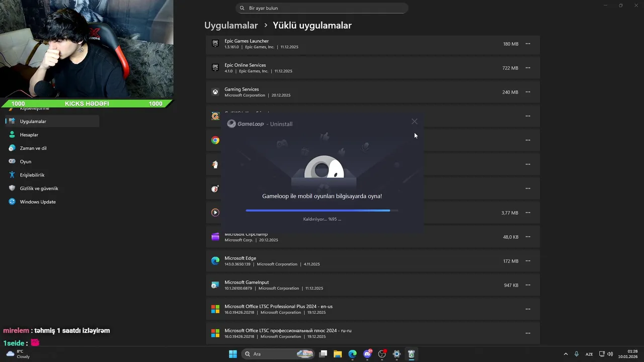Image resolution: width=644 pixels, height=362 pixels.
Task: Click the microphone icon in system tray
Action: pos(577,354)
